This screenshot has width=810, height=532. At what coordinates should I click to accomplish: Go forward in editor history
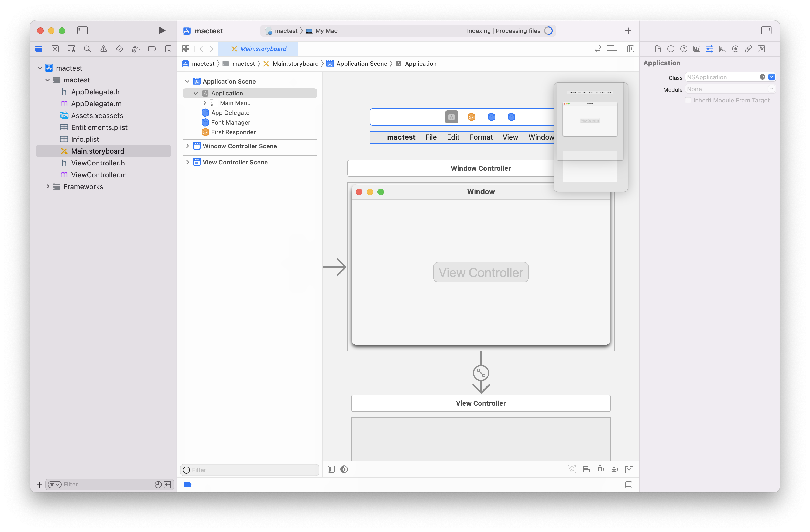pyautogui.click(x=212, y=49)
